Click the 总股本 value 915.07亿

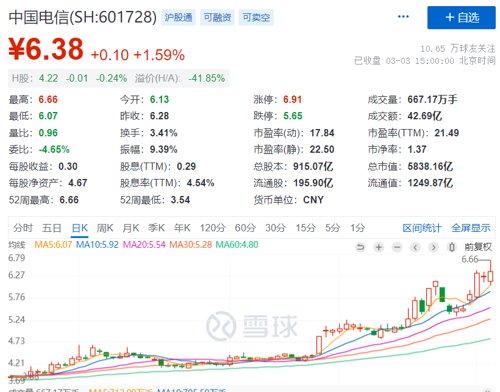pyautogui.click(x=313, y=166)
